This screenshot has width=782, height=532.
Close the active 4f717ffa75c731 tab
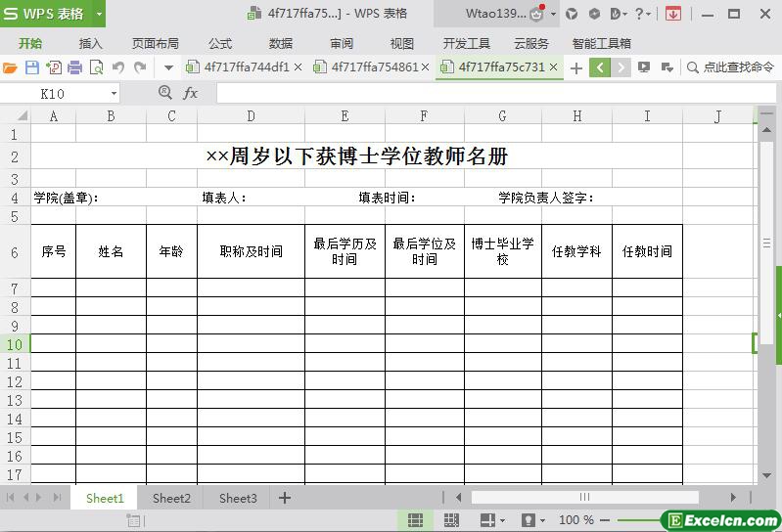pyautogui.click(x=553, y=66)
